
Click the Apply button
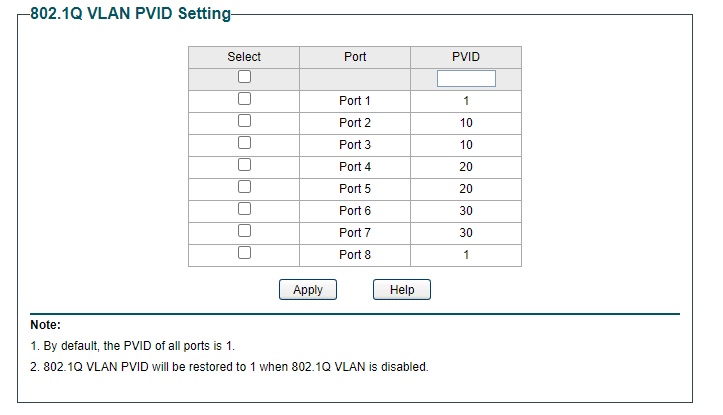(x=308, y=290)
